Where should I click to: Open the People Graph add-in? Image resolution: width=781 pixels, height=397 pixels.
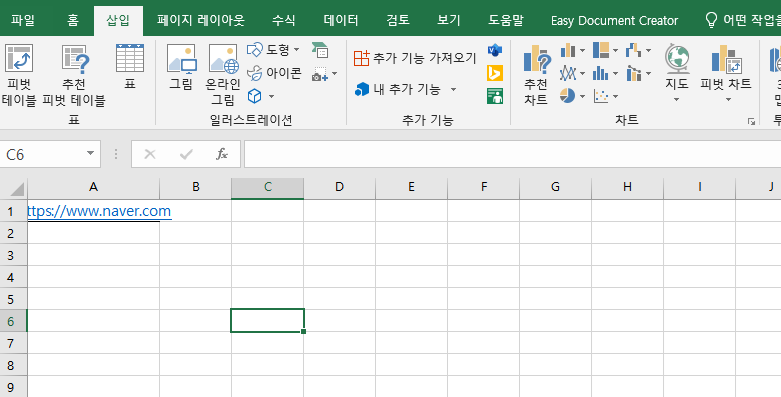pos(495,96)
